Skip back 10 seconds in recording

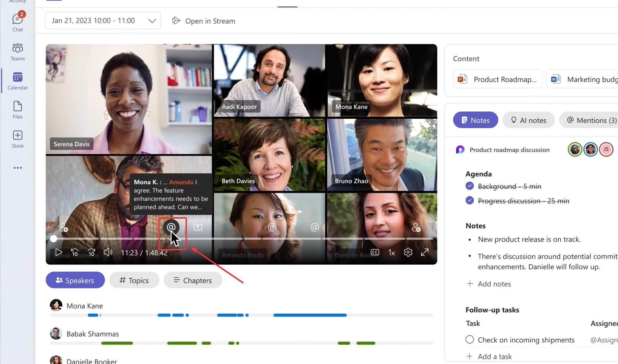click(75, 252)
